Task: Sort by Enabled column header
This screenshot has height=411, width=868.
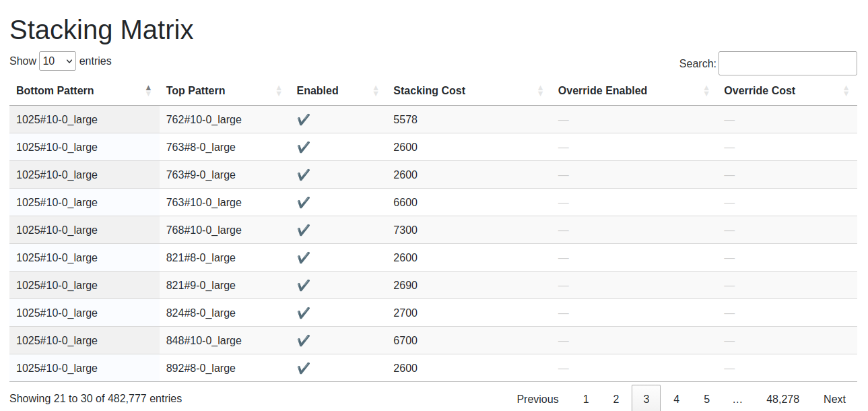Action: coord(338,90)
